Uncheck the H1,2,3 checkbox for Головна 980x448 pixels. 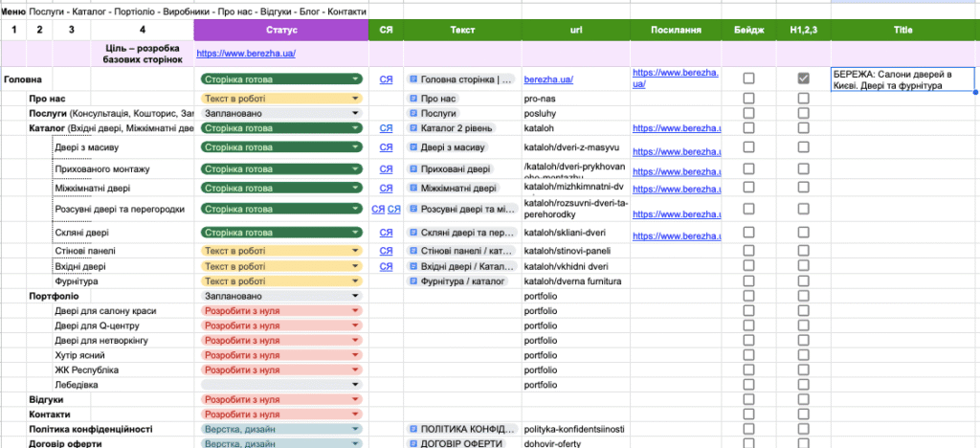803,78
